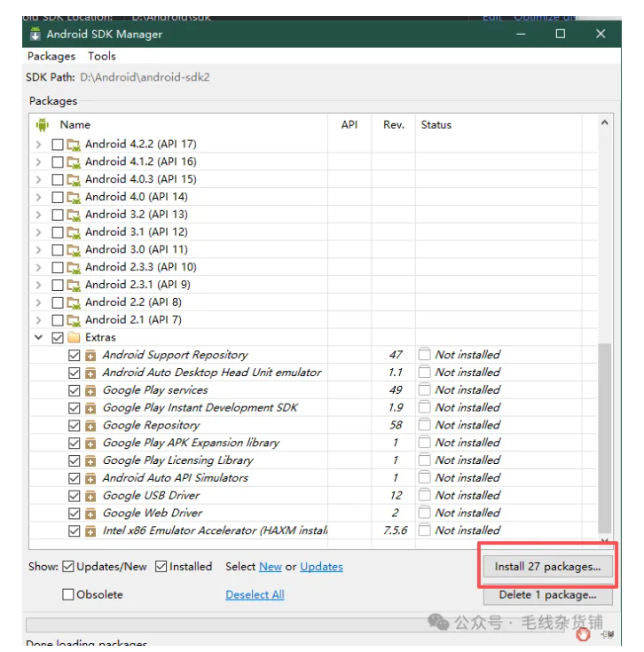
Task: Click the package icon of Google Web Driver
Action: (x=90, y=514)
